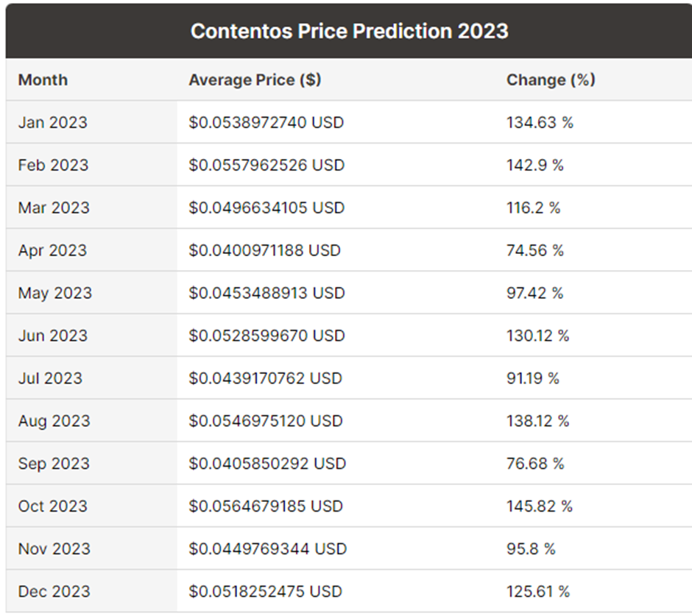Click the May 2023 price $0.0453488913 USD

point(266,293)
